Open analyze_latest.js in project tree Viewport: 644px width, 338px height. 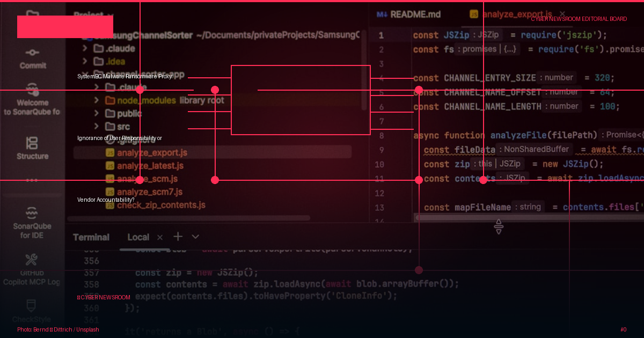point(145,166)
